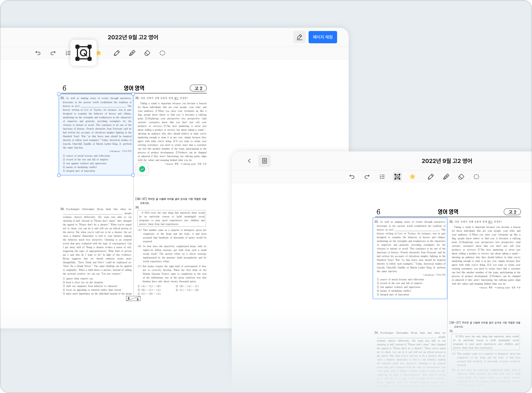Image resolution: width=532 pixels, height=393 pixels.
Task: Click answer '⑤ integral part of innovation' in front window
Action: (x=393, y=294)
